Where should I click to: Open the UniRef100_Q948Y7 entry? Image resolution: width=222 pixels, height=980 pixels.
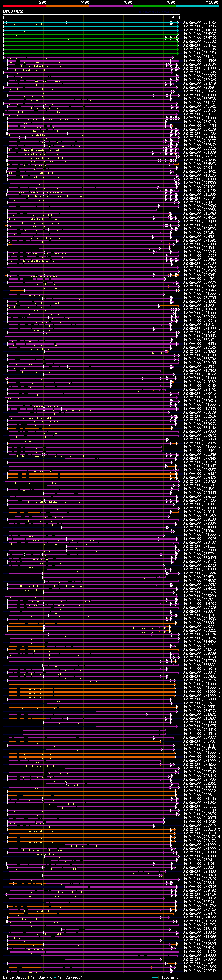199,963
